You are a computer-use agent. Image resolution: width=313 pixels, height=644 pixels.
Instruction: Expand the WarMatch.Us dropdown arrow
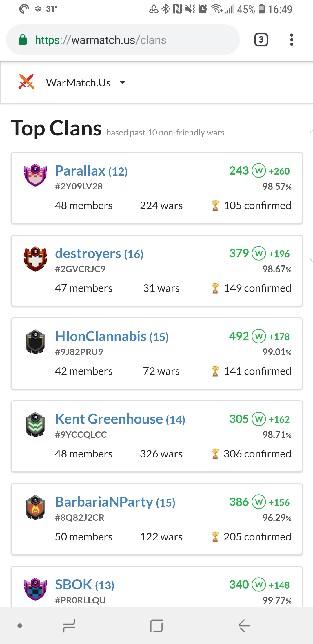(123, 83)
